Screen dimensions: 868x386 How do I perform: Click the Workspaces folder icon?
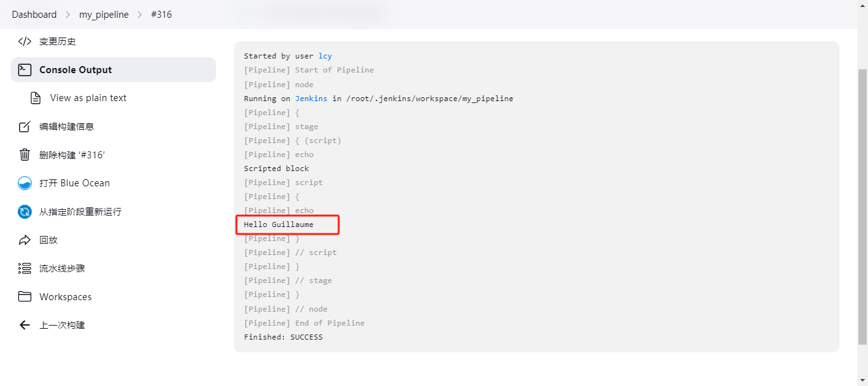pyautogui.click(x=25, y=297)
